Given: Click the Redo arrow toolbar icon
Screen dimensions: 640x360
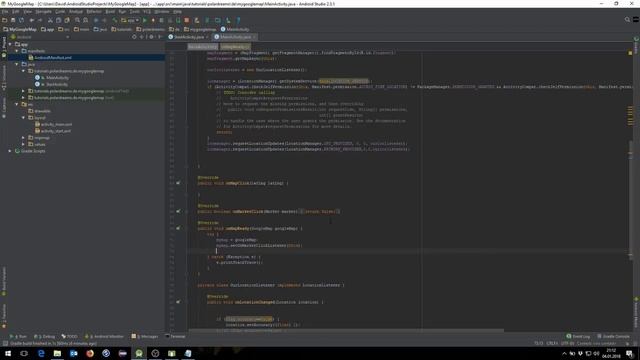Looking at the screenshot, I should (x=40, y=20).
